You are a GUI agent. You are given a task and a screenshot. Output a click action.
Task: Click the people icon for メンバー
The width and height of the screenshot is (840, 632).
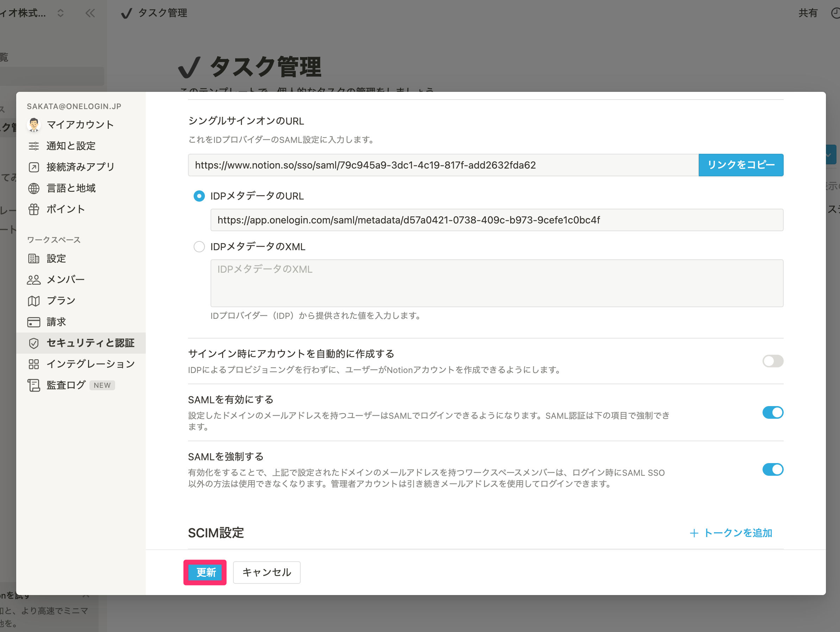[34, 280]
